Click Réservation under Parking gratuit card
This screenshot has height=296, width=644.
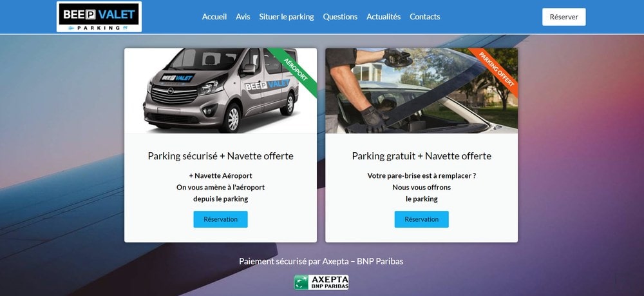(x=422, y=219)
